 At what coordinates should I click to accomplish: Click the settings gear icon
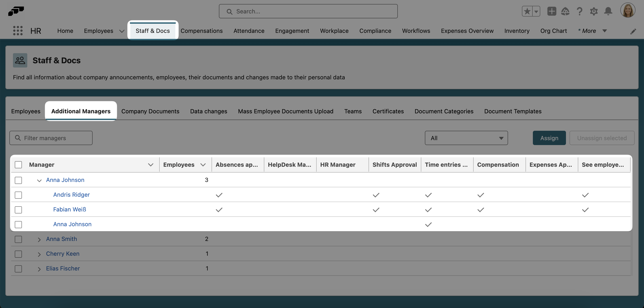tap(594, 11)
